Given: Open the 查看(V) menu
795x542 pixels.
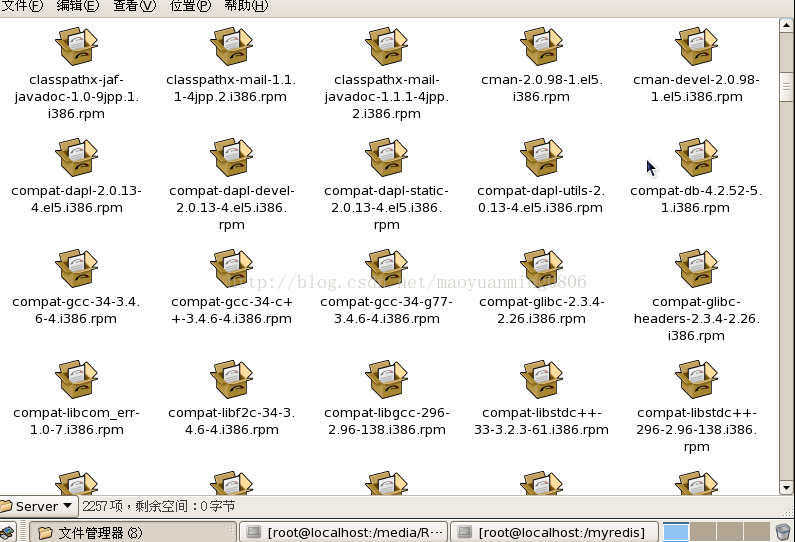Looking at the screenshot, I should point(134,6).
